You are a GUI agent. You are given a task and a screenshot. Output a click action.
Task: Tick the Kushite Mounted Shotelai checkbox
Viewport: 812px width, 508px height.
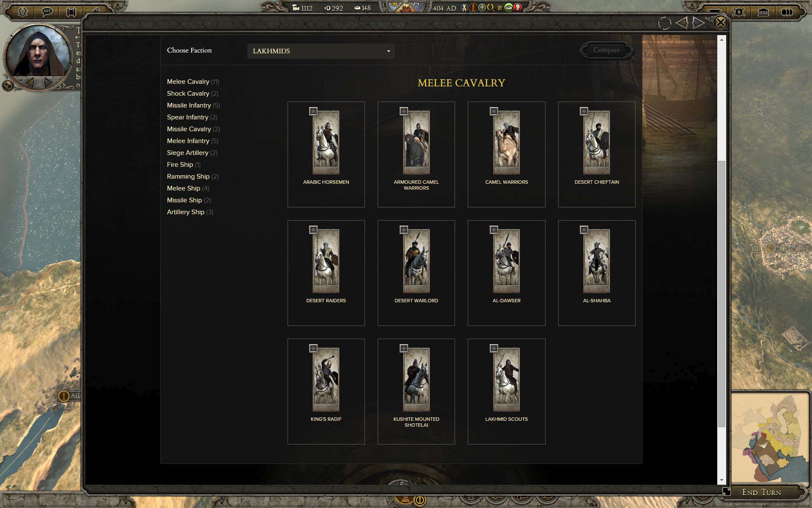pos(404,348)
